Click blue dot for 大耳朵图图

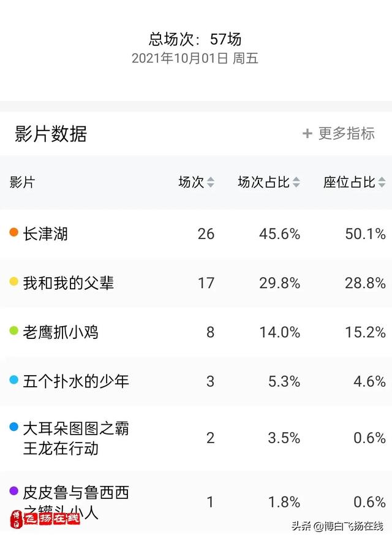coord(13,427)
